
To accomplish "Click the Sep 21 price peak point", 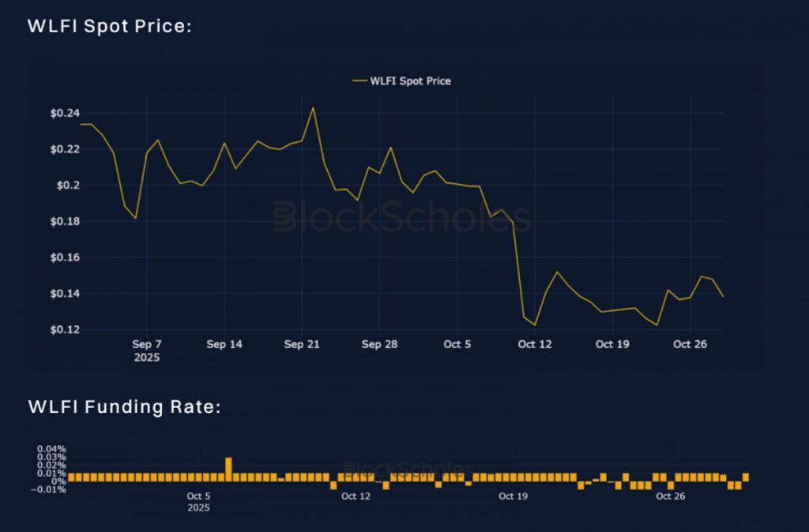I will pos(314,108).
